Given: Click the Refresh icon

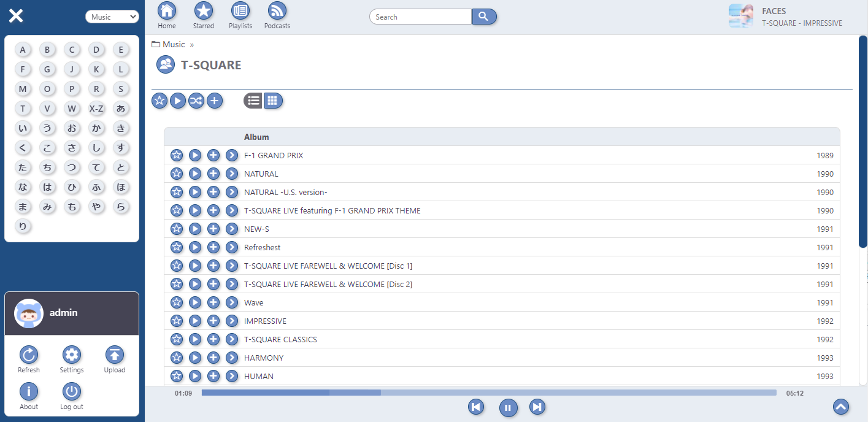Looking at the screenshot, I should coord(29,355).
